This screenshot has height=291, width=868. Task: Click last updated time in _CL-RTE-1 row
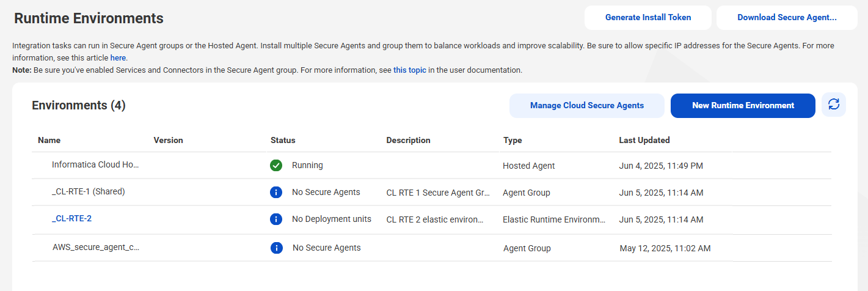pyautogui.click(x=662, y=193)
